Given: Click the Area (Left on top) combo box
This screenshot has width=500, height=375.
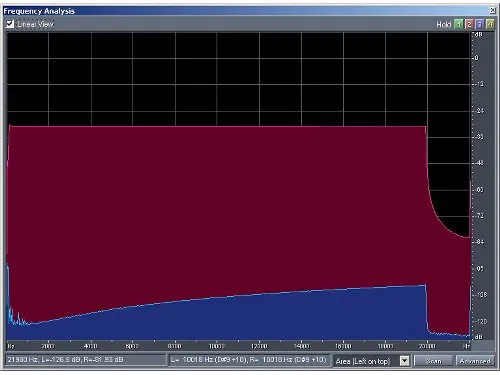Looking at the screenshot, I should (371, 361).
